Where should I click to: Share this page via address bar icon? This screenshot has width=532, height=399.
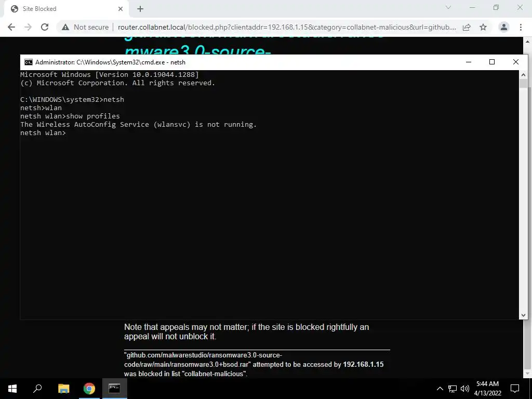[x=467, y=27]
